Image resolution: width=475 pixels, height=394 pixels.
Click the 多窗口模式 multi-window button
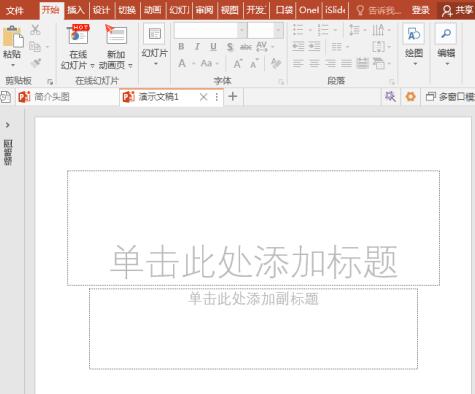(x=449, y=97)
